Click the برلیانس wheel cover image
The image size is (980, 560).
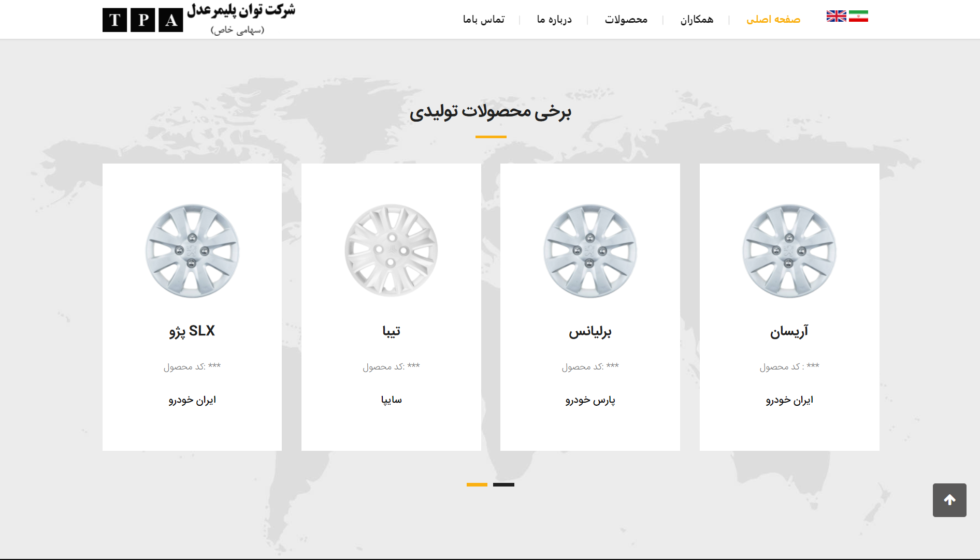point(590,251)
